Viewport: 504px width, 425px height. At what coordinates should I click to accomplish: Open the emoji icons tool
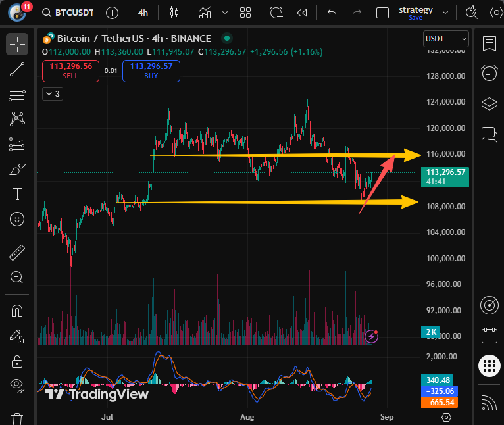click(17, 219)
